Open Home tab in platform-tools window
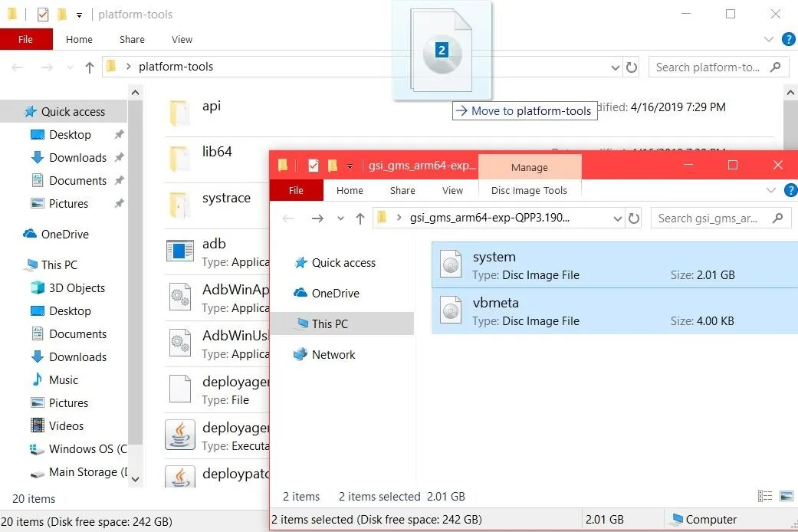 click(x=79, y=39)
